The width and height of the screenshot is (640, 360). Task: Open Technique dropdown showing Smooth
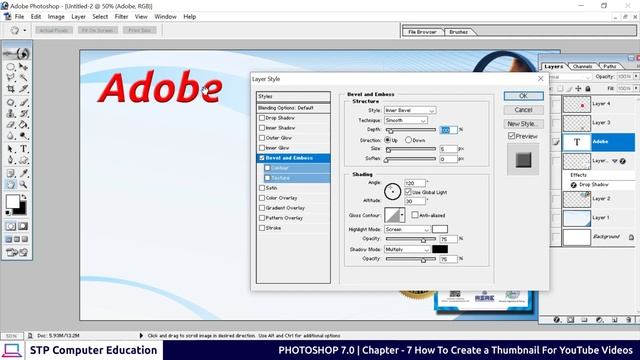[x=406, y=120]
